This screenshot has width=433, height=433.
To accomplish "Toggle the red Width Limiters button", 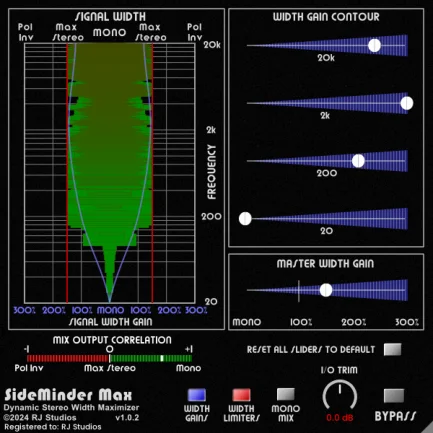I will click(241, 395).
